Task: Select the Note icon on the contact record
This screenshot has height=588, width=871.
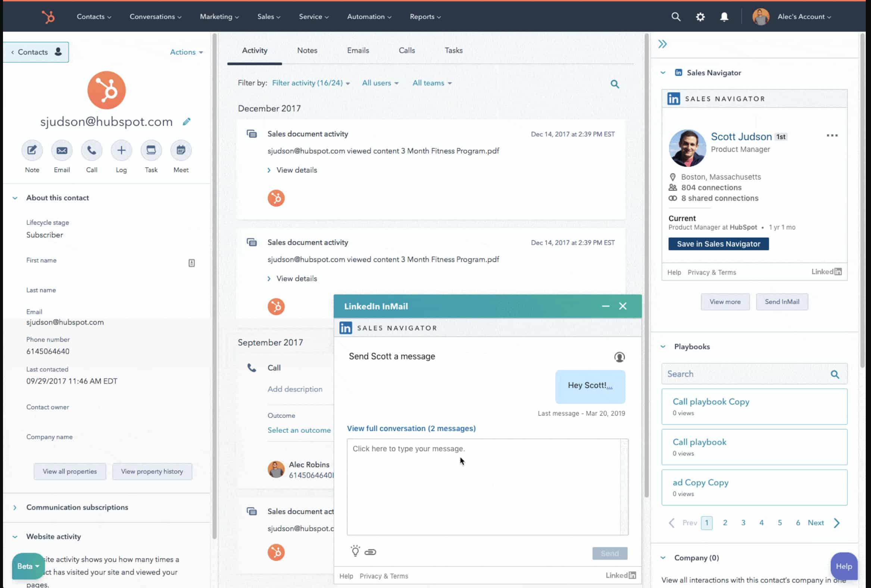Action: tap(32, 150)
